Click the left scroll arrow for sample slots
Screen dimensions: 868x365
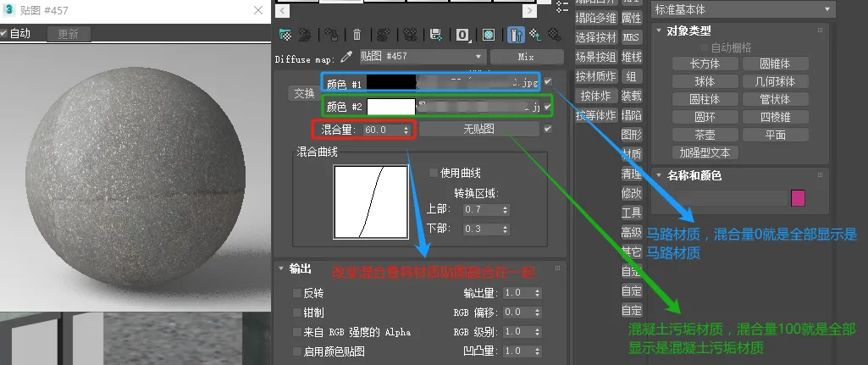(x=282, y=10)
